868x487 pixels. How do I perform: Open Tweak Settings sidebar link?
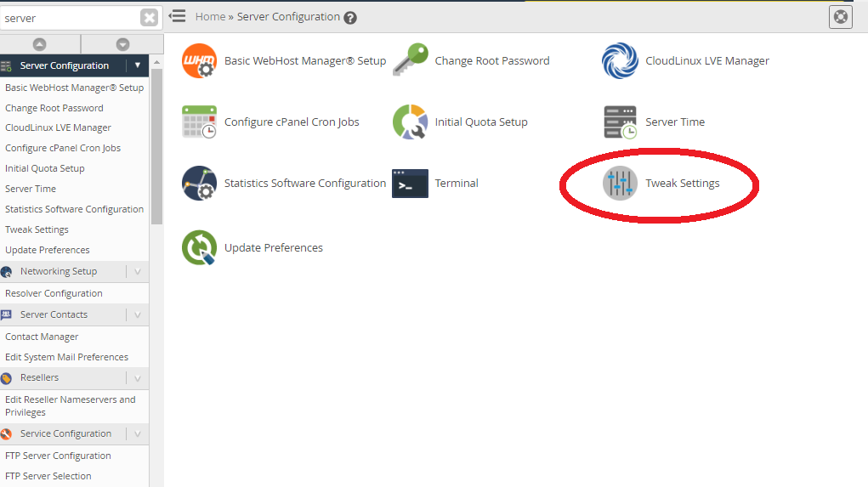point(37,229)
